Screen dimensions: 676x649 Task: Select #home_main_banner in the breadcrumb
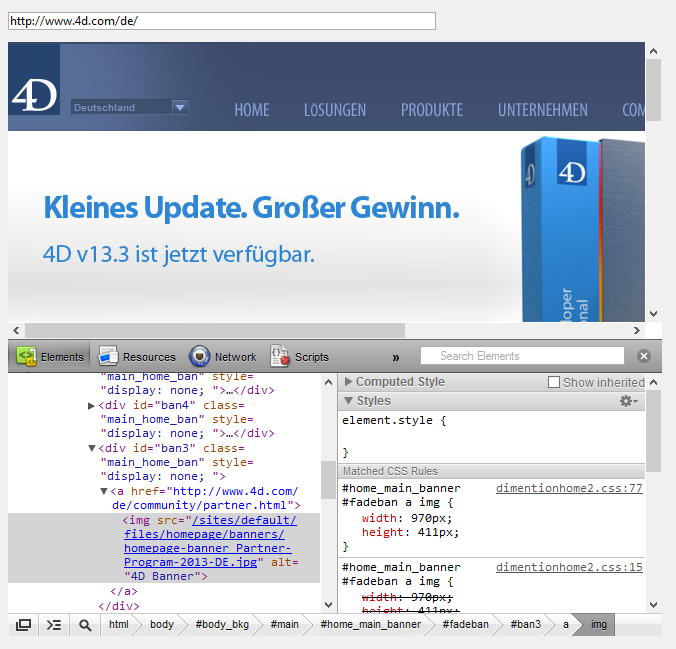click(370, 625)
